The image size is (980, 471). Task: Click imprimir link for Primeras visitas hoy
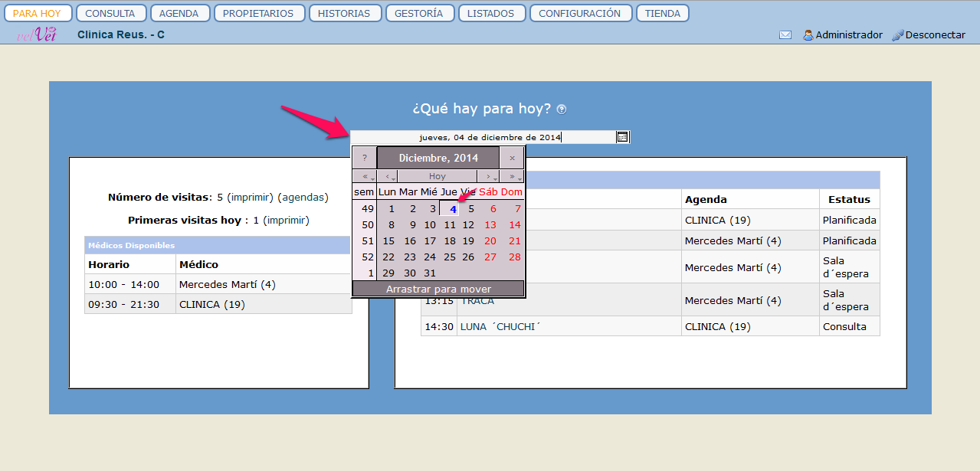[287, 220]
